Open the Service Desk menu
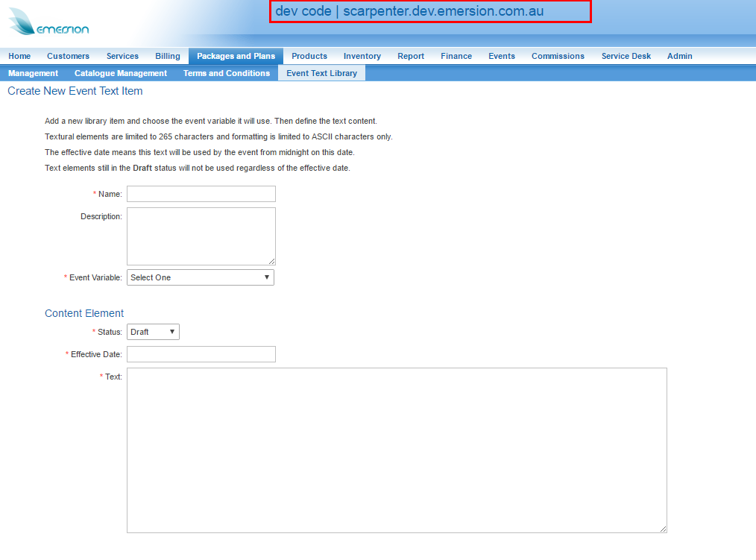This screenshot has width=756, height=560. click(626, 56)
